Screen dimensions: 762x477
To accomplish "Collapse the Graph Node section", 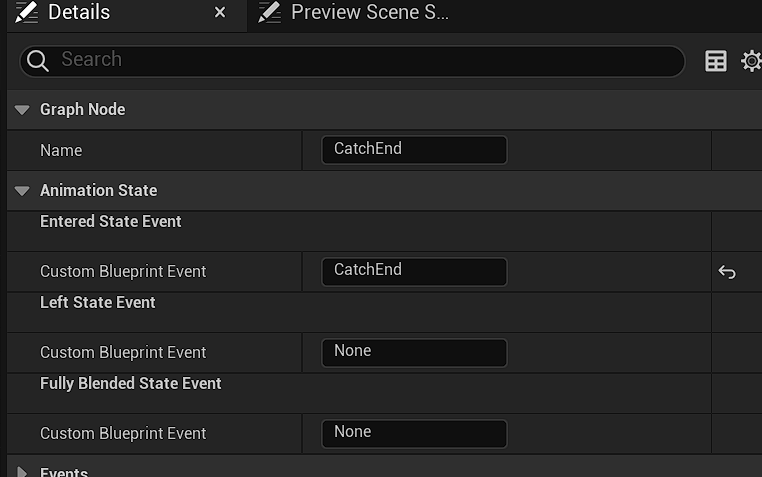I will (x=22, y=110).
